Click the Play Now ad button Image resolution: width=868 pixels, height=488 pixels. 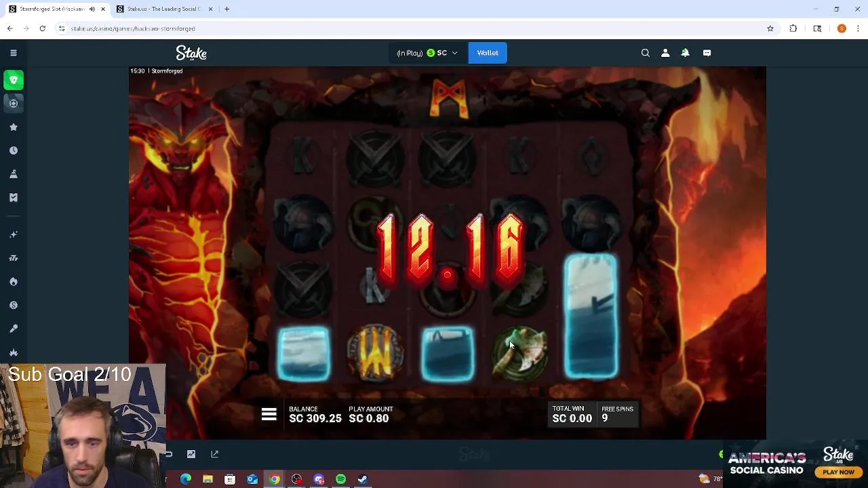pos(839,472)
